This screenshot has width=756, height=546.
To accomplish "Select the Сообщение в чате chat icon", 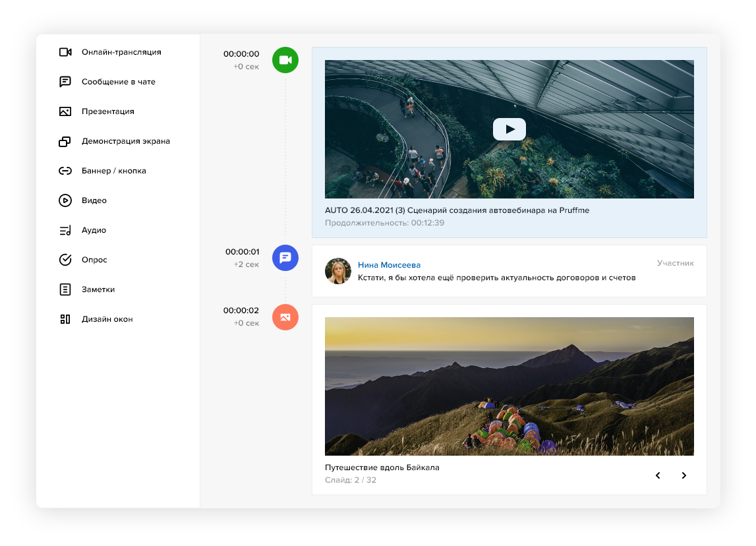I will click(65, 82).
